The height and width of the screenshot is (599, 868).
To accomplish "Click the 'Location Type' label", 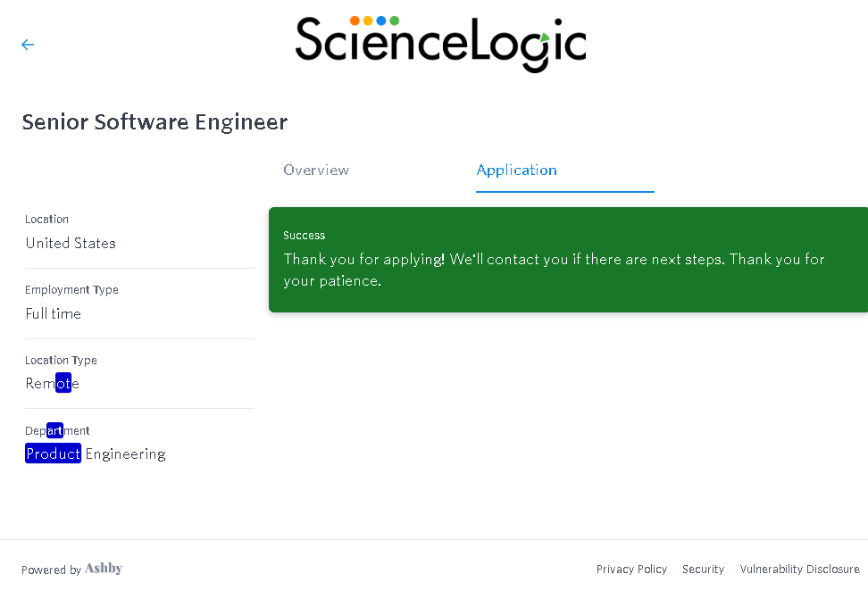I will coord(61,361).
